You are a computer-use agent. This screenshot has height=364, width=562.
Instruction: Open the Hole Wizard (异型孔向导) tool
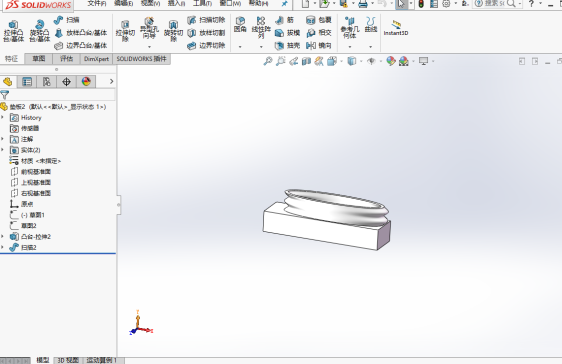(x=149, y=29)
